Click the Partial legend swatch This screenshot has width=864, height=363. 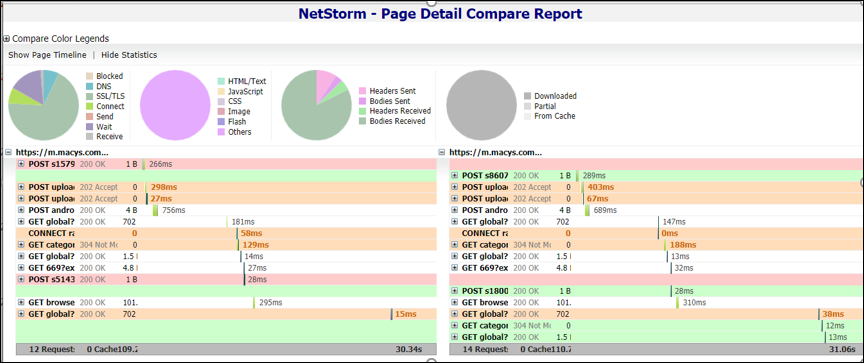pyautogui.click(x=527, y=106)
